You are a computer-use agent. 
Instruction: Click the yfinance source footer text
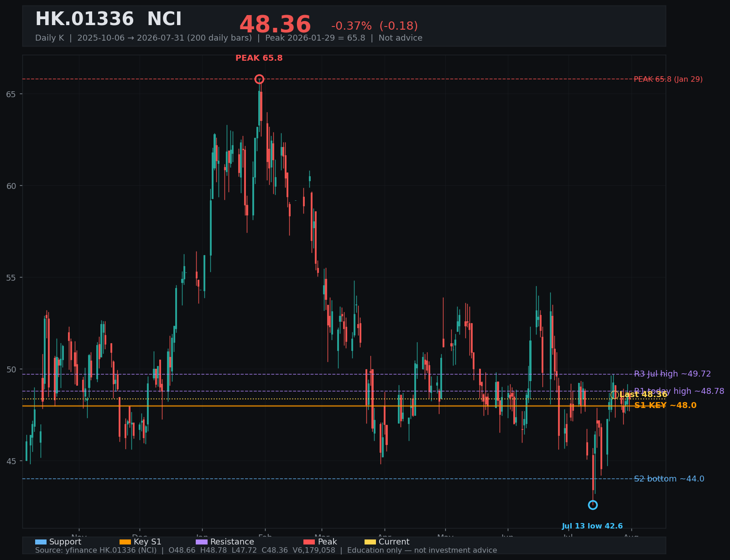pyautogui.click(x=266, y=550)
